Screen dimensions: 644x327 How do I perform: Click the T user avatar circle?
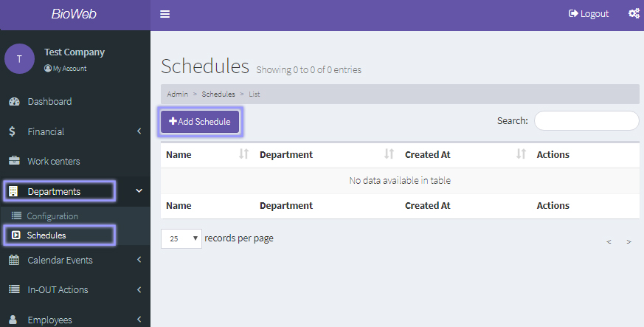point(19,59)
